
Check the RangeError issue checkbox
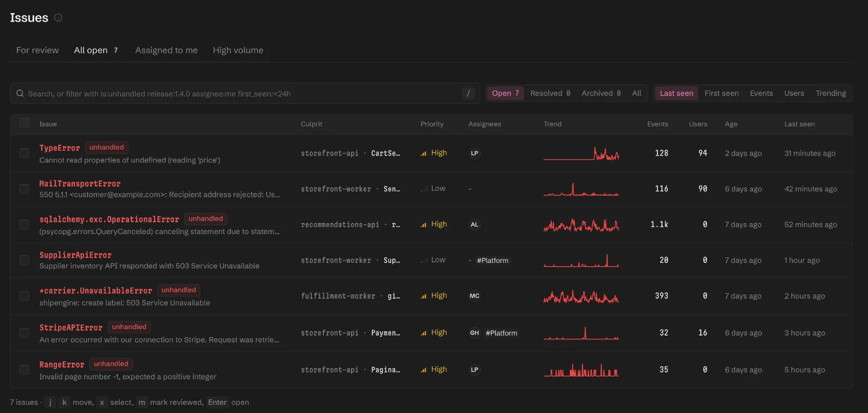point(24,370)
